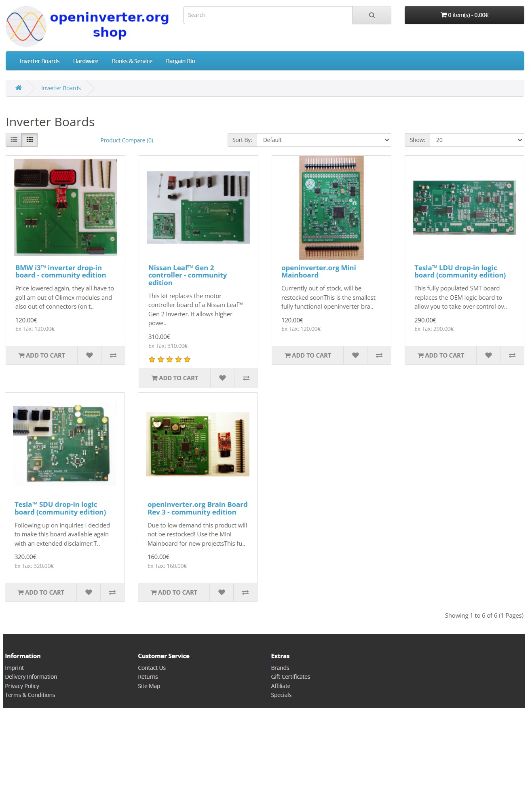Open the Tesla SDU board product image
This screenshot has height=809, width=532.
(65, 444)
